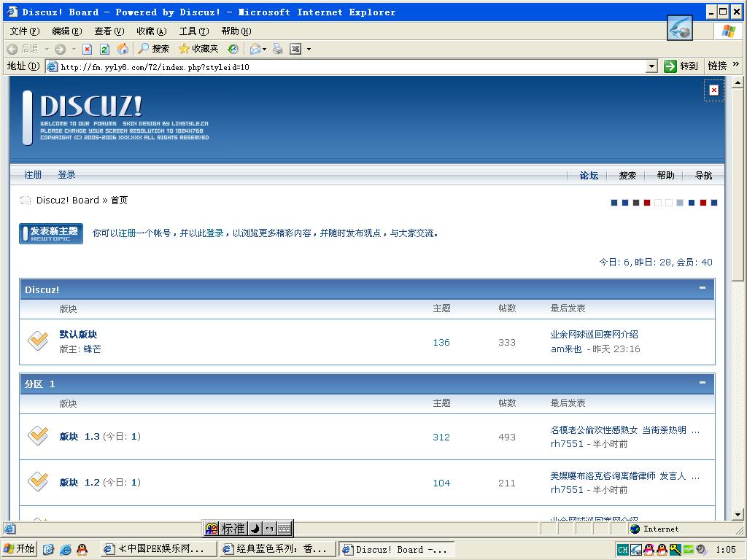Open the IME soft keyboard icon

[285, 528]
